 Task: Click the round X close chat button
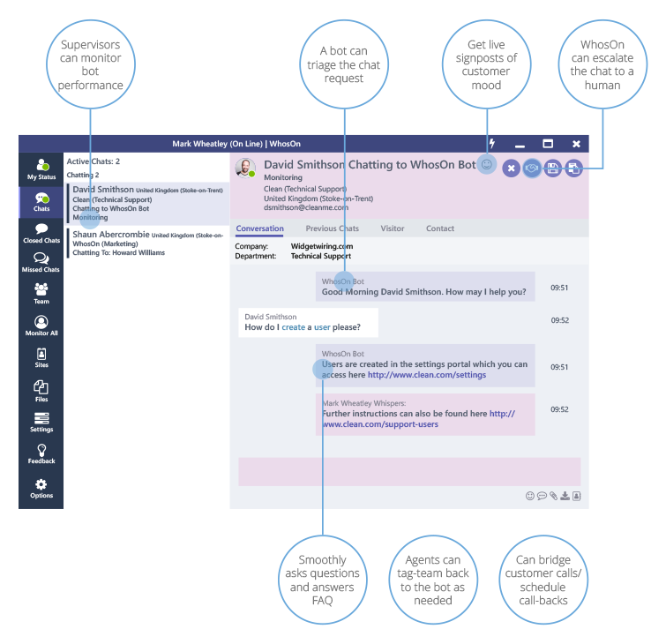(511, 168)
